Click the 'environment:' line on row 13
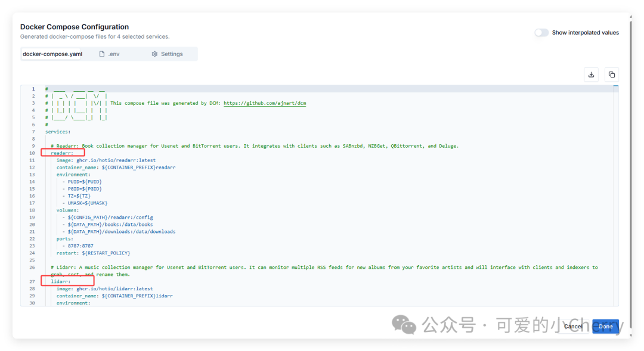 tap(73, 175)
